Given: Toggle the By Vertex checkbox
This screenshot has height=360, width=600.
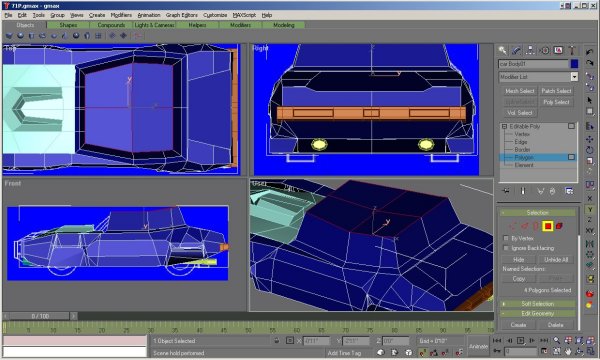Looking at the screenshot, I should click(x=506, y=238).
